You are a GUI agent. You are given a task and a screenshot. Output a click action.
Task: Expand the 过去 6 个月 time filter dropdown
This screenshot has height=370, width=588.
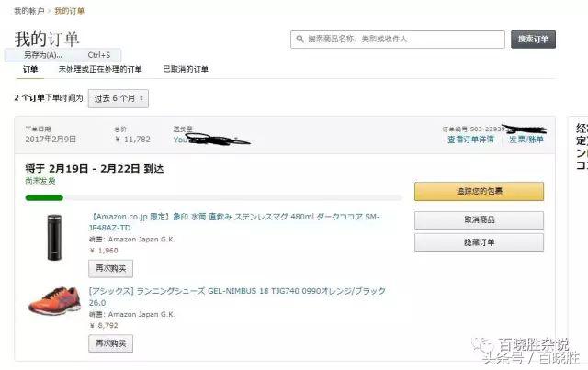click(118, 98)
